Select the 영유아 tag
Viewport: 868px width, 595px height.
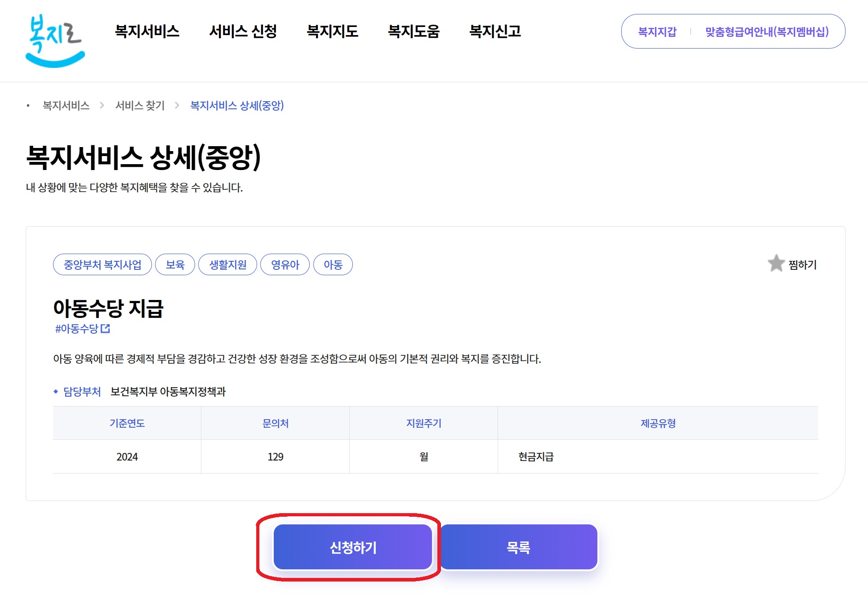(285, 264)
